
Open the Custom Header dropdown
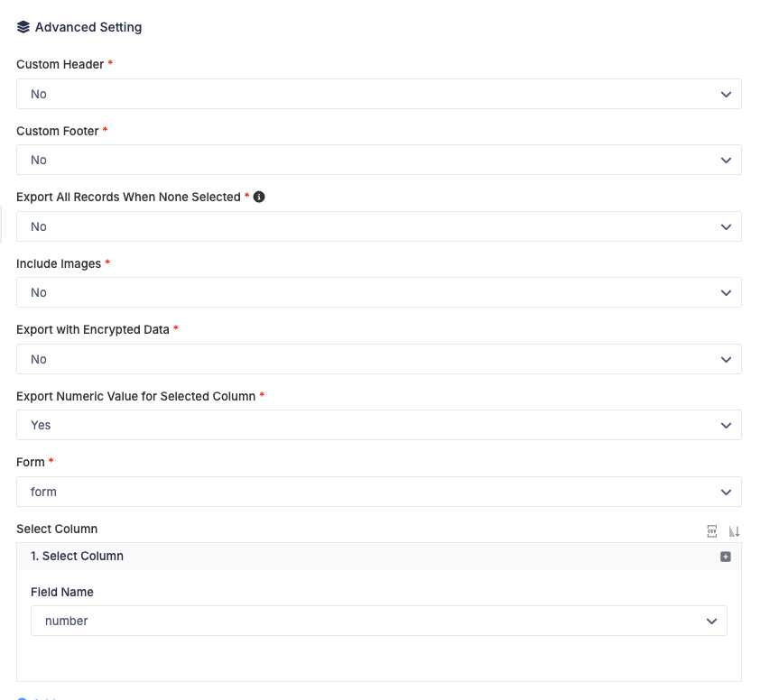[378, 94]
